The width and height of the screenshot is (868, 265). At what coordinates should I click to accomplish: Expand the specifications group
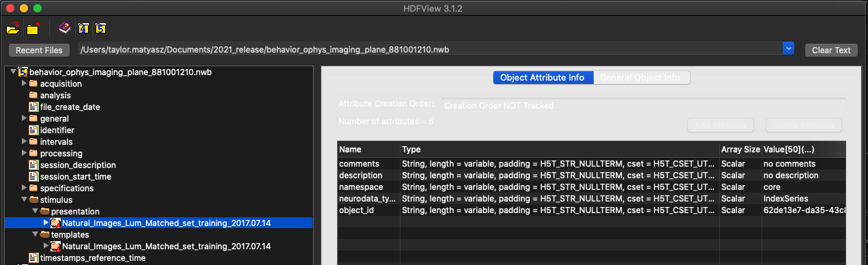[25, 188]
